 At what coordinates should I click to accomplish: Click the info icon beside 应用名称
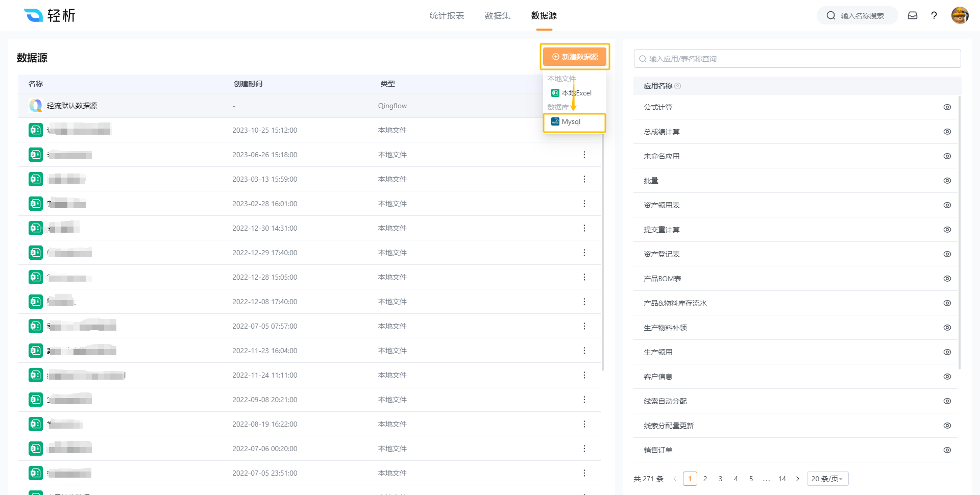coord(678,86)
